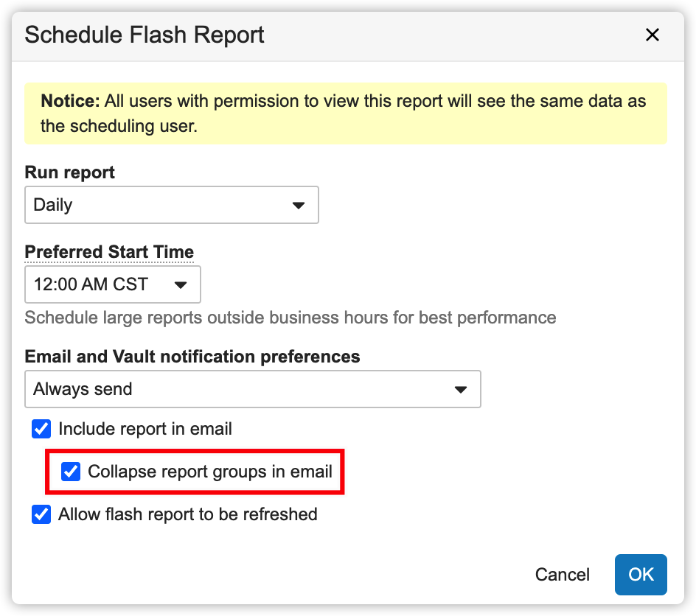Click the Run report field label
The image size is (696, 616).
70,172
